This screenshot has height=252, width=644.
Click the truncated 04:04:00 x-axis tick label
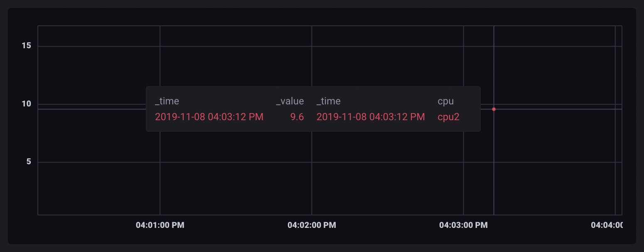coord(607,225)
